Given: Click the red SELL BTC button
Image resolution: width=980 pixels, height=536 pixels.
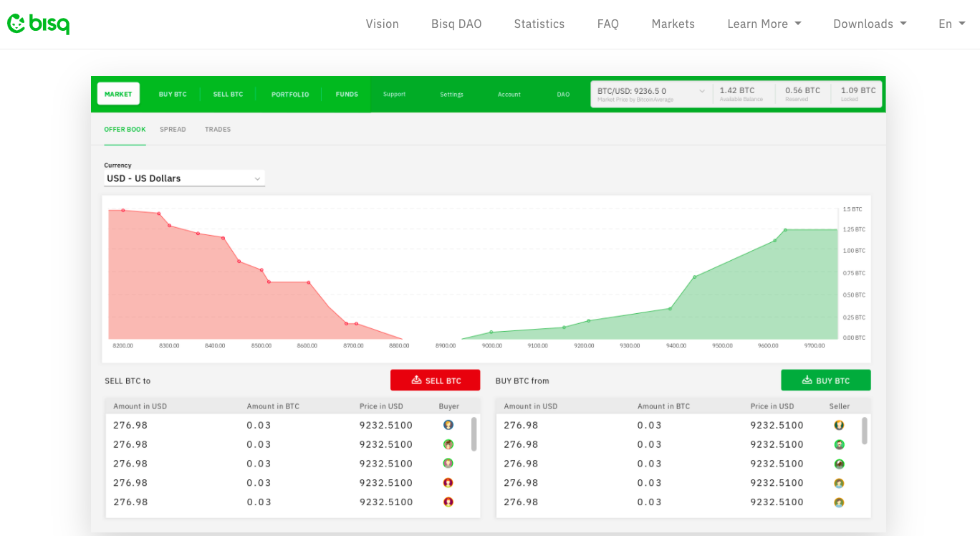Looking at the screenshot, I should click(436, 381).
